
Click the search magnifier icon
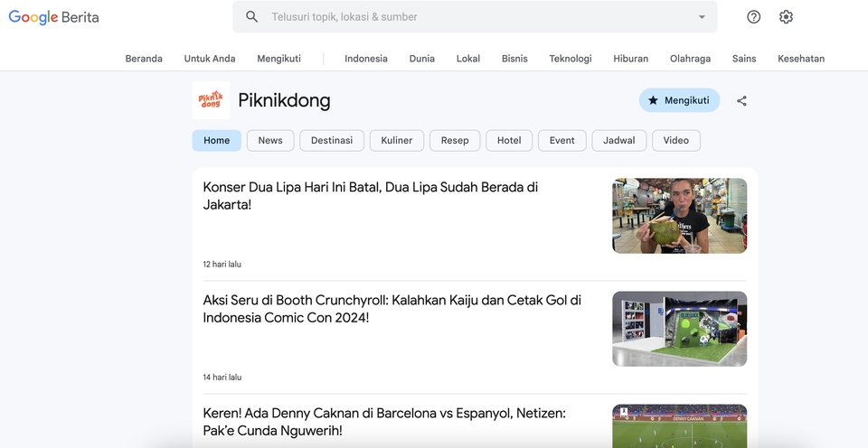point(252,16)
